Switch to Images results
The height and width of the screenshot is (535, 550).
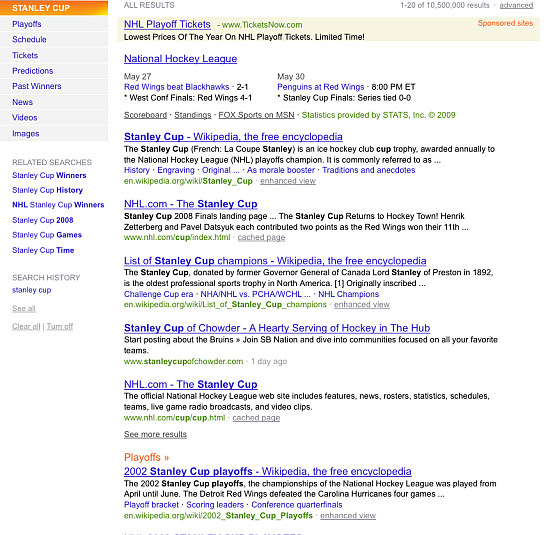tap(26, 134)
